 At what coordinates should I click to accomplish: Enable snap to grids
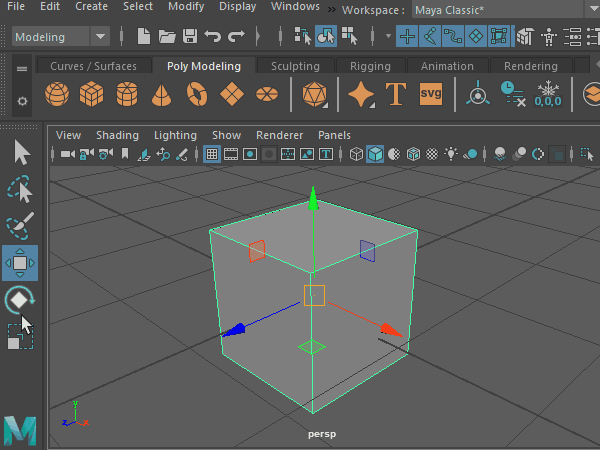tap(407, 37)
